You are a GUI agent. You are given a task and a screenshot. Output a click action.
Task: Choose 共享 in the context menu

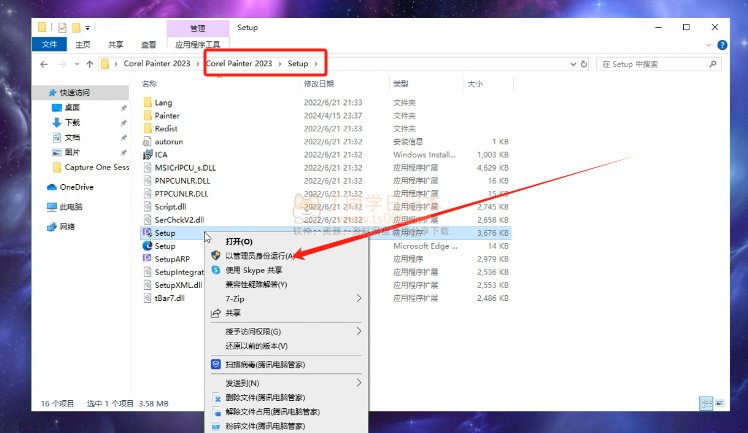tap(233, 313)
